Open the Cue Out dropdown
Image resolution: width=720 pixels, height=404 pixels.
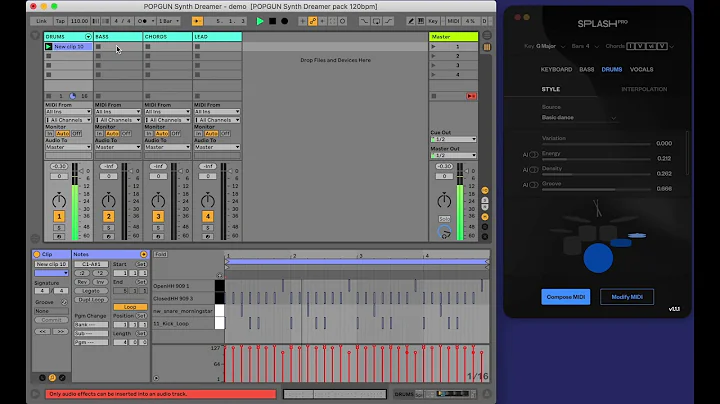pyautogui.click(x=453, y=139)
